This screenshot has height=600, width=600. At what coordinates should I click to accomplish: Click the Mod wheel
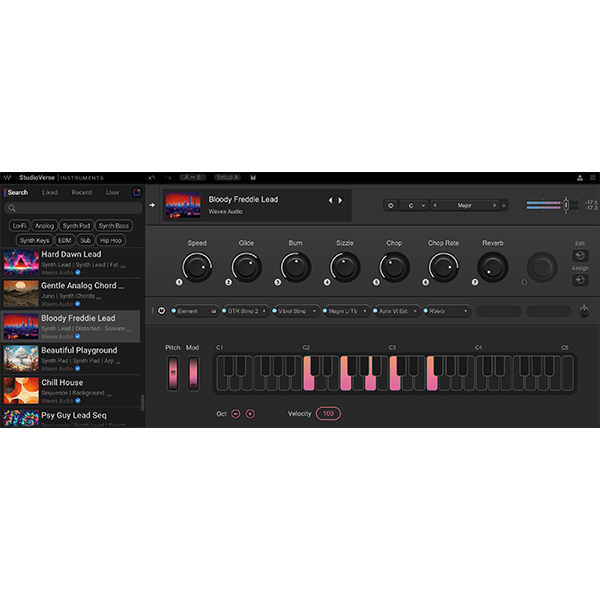(193, 373)
